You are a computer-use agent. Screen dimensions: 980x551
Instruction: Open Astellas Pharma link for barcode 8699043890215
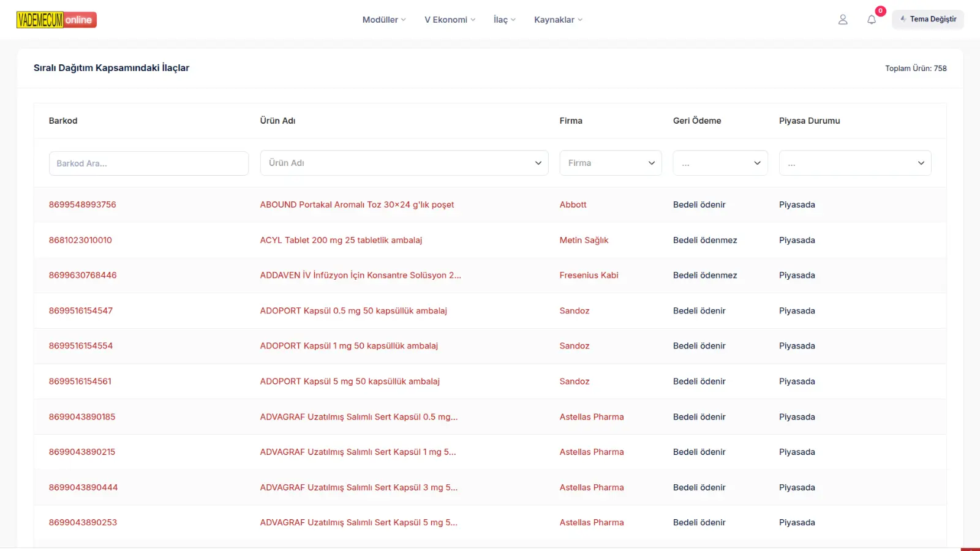(592, 452)
